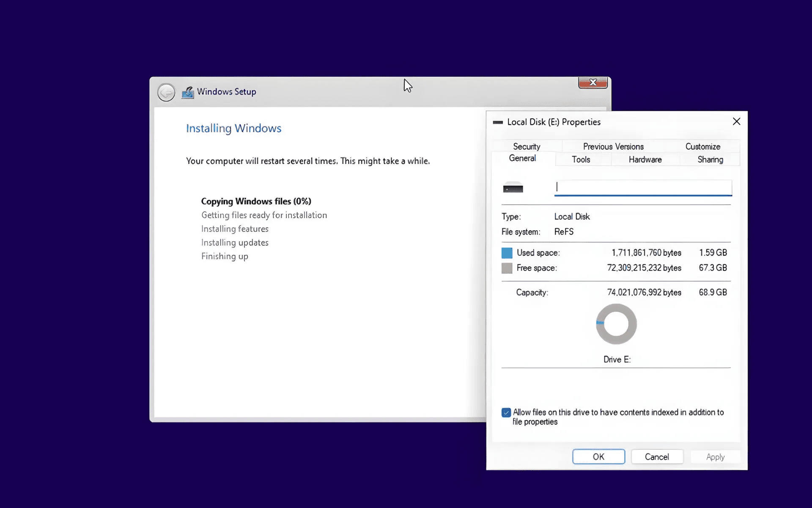
Task: Click the back navigation arrow in Windows Setup
Action: tap(166, 92)
